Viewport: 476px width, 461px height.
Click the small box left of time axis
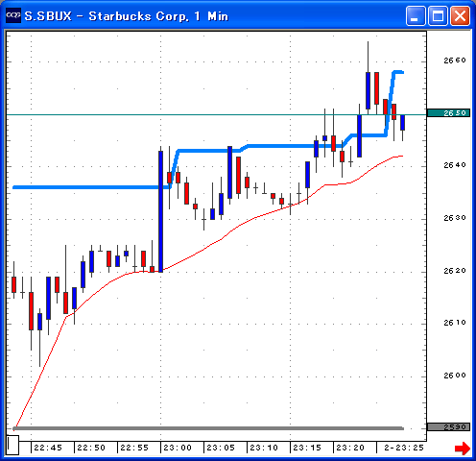click(x=12, y=445)
